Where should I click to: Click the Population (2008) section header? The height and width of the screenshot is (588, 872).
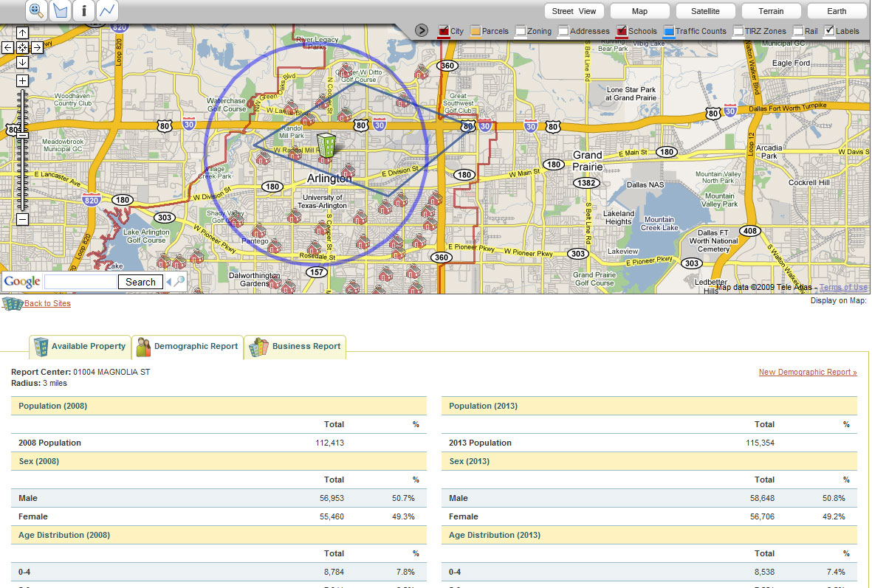(x=219, y=406)
